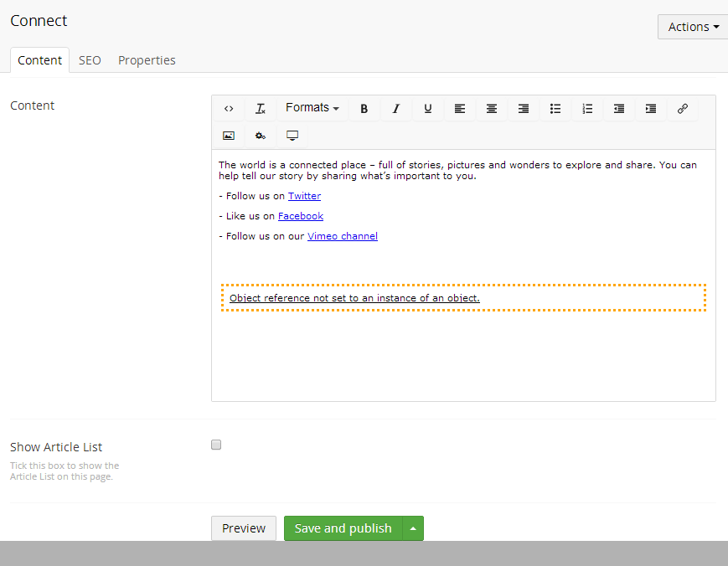Click the Preview button
728x566 pixels.
click(244, 528)
